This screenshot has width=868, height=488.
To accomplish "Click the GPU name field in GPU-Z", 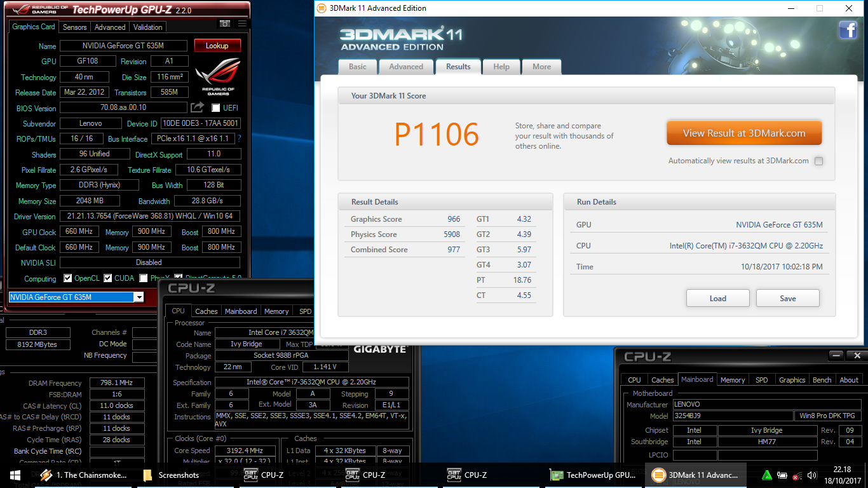I will (x=123, y=46).
